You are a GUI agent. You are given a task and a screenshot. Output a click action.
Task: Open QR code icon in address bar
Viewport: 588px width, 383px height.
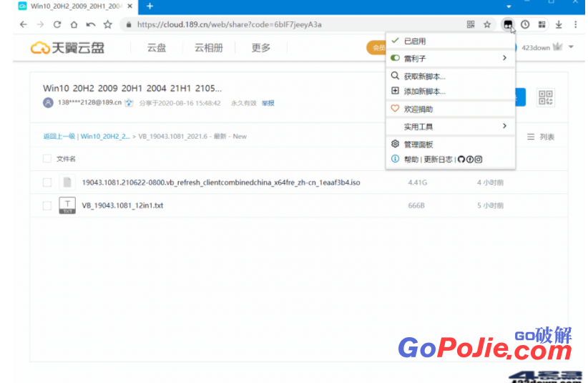pos(471,25)
